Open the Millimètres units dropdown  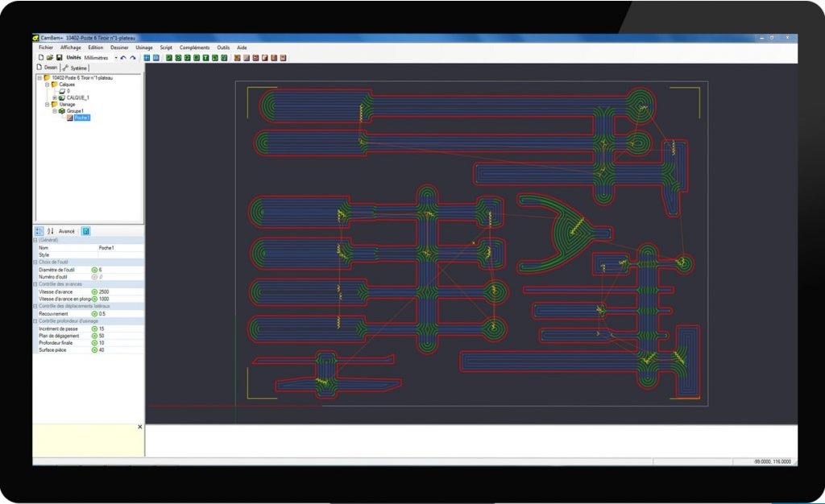click(115, 58)
